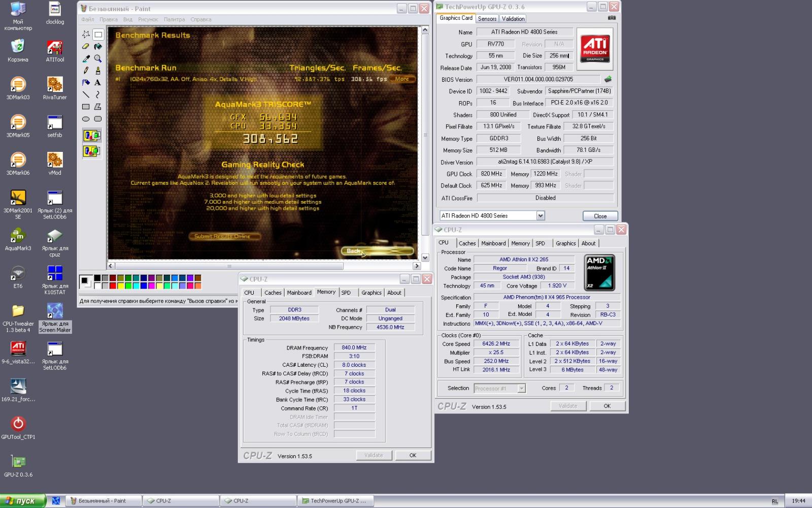Select the rectangular Select tool in Paint

click(x=98, y=35)
